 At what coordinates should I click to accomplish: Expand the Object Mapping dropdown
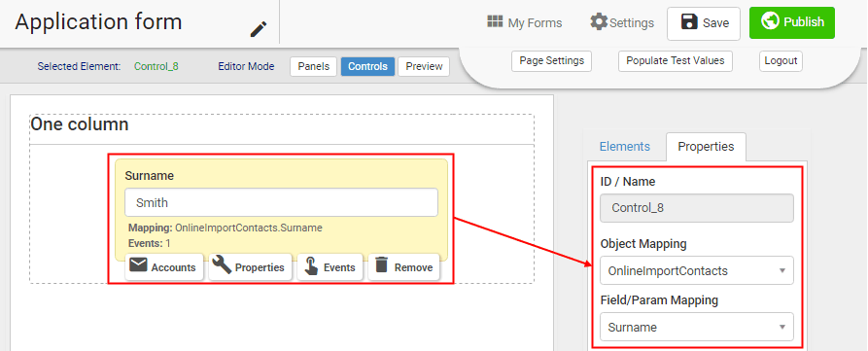(x=697, y=270)
